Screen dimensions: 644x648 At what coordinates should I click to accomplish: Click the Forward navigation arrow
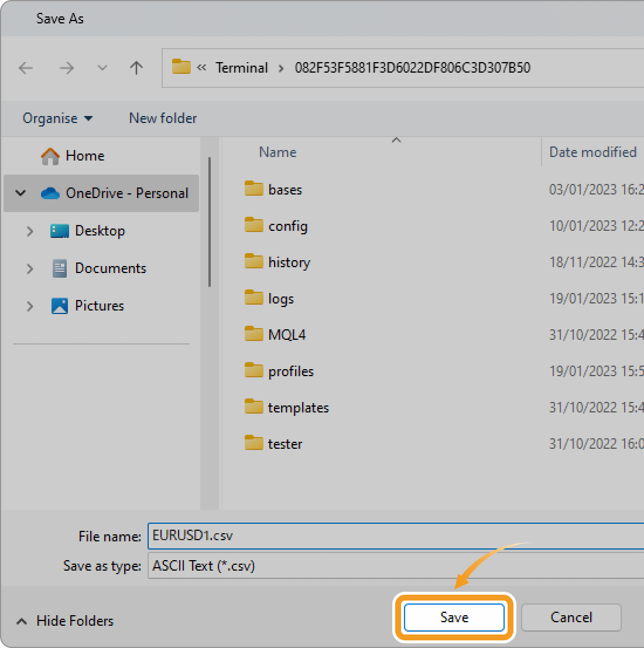click(67, 68)
